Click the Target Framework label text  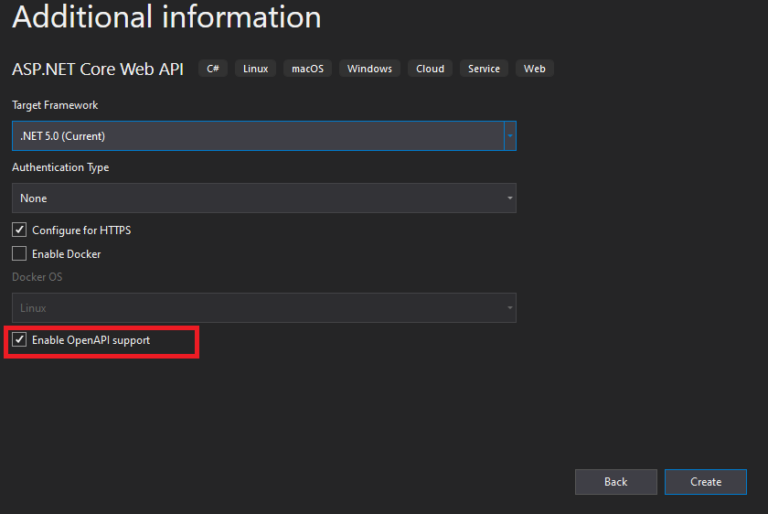55,105
